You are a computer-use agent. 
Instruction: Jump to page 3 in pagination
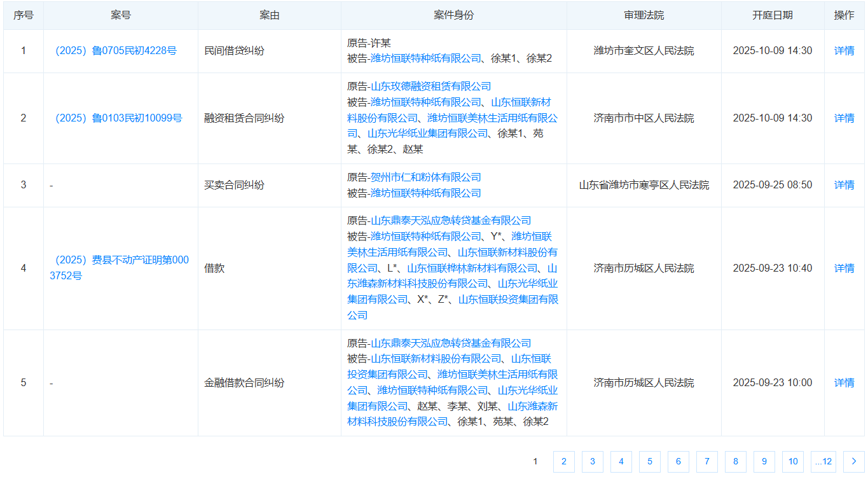pyautogui.click(x=593, y=462)
